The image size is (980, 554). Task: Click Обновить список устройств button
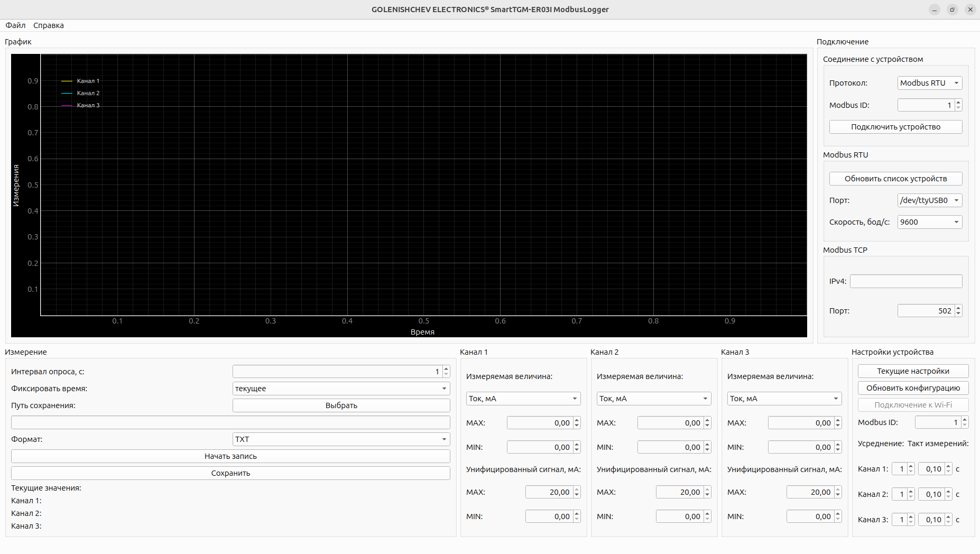(895, 179)
